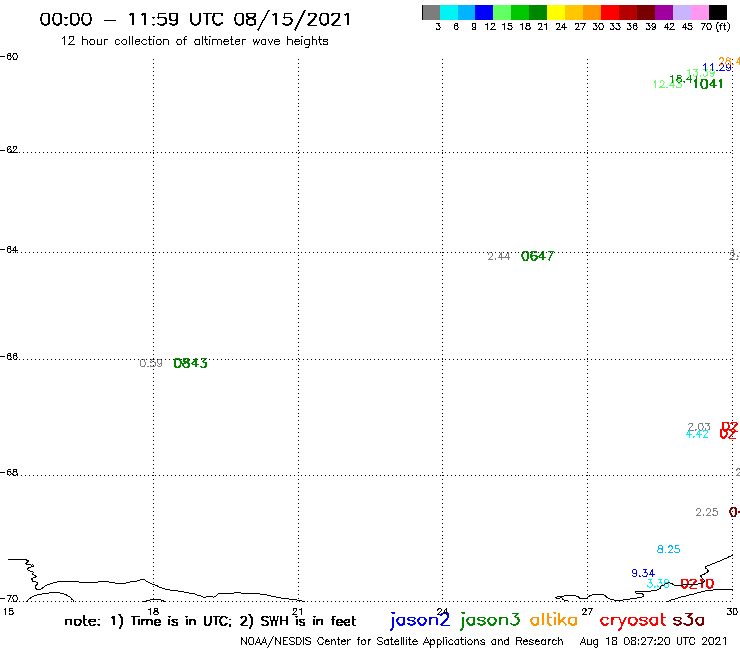
Task: Click the bright red swatch in the color scale
Action: point(610,12)
